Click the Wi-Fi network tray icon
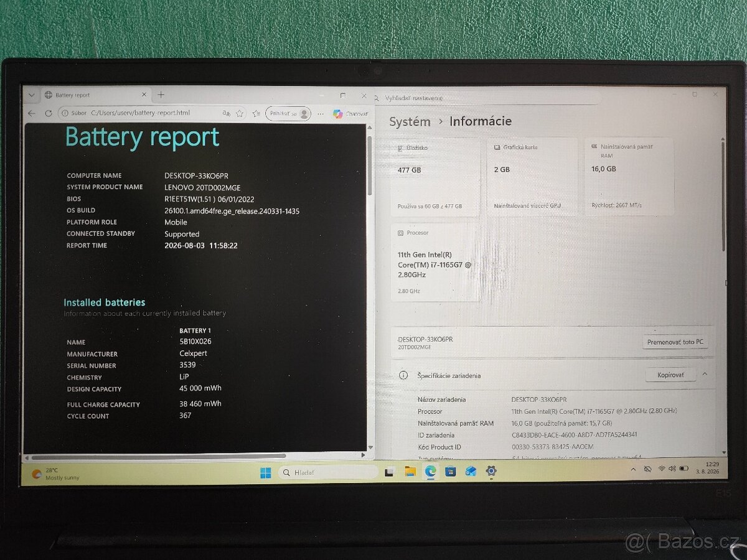The height and width of the screenshot is (560, 747). coord(662,469)
